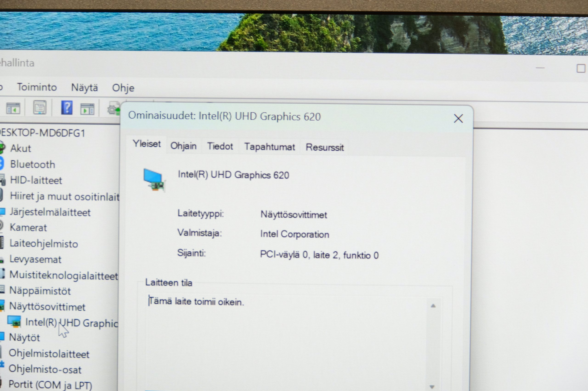This screenshot has height=391, width=588.
Task: Select the Yleiset tab
Action: pyautogui.click(x=147, y=144)
